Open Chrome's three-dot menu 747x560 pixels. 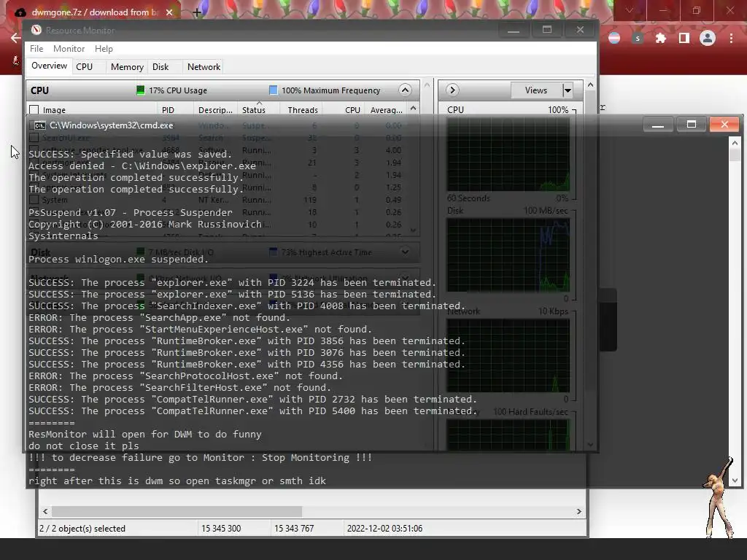click(731, 38)
